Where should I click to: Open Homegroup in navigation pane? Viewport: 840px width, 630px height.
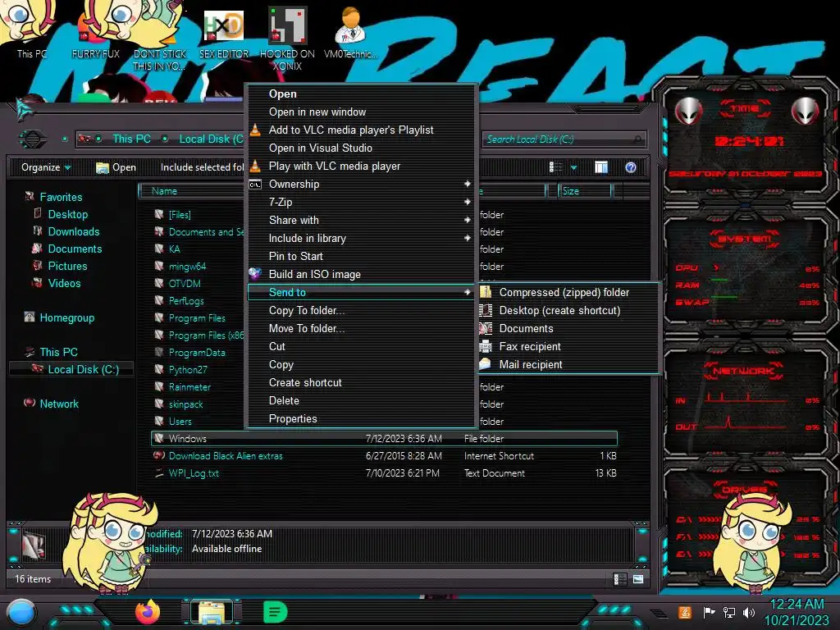pyautogui.click(x=66, y=317)
